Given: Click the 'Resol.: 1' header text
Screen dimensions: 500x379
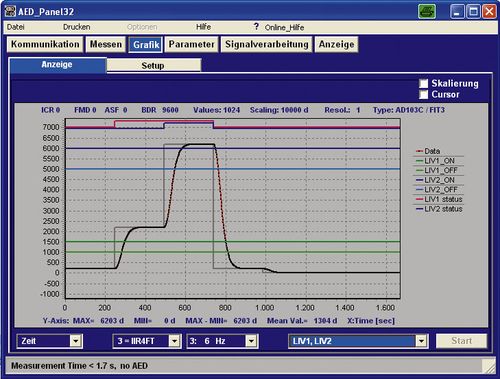Looking at the screenshot, I should coord(342,110).
